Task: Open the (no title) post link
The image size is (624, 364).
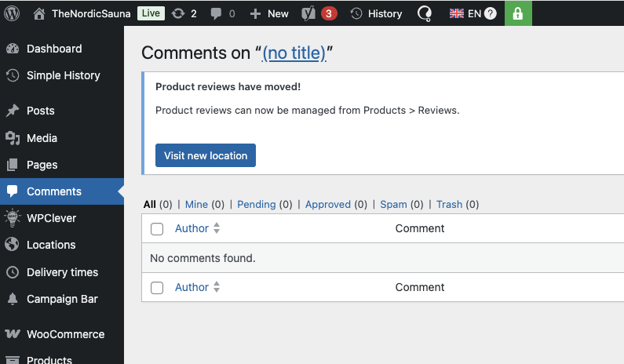Action: (294, 53)
